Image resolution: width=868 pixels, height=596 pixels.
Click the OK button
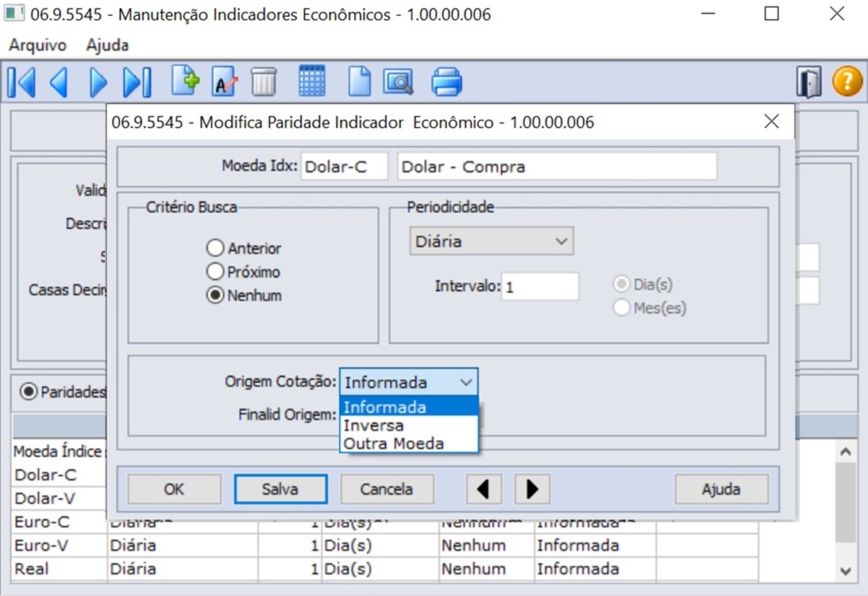point(174,489)
